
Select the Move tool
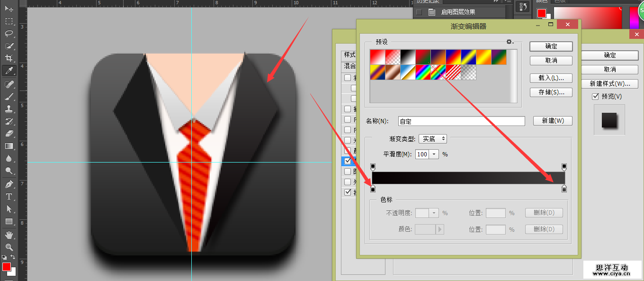tap(9, 9)
